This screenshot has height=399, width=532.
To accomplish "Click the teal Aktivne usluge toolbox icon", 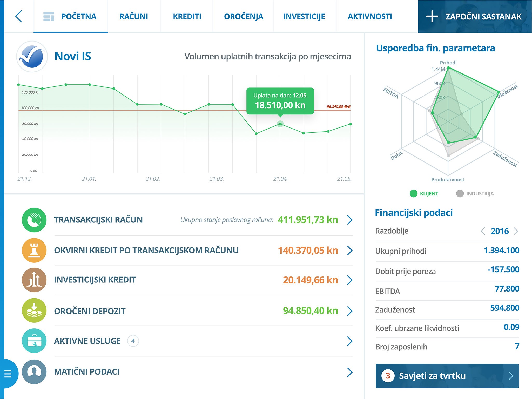I will [34, 341].
